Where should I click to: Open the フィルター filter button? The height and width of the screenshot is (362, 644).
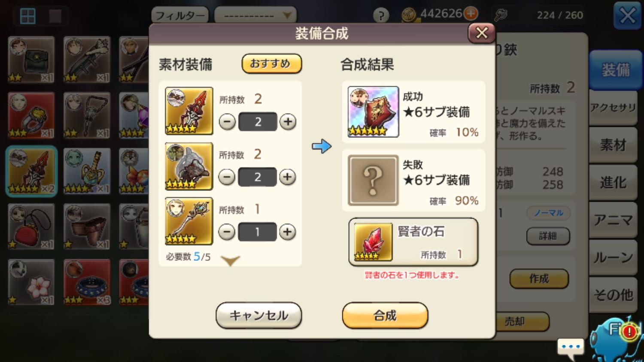tap(180, 16)
